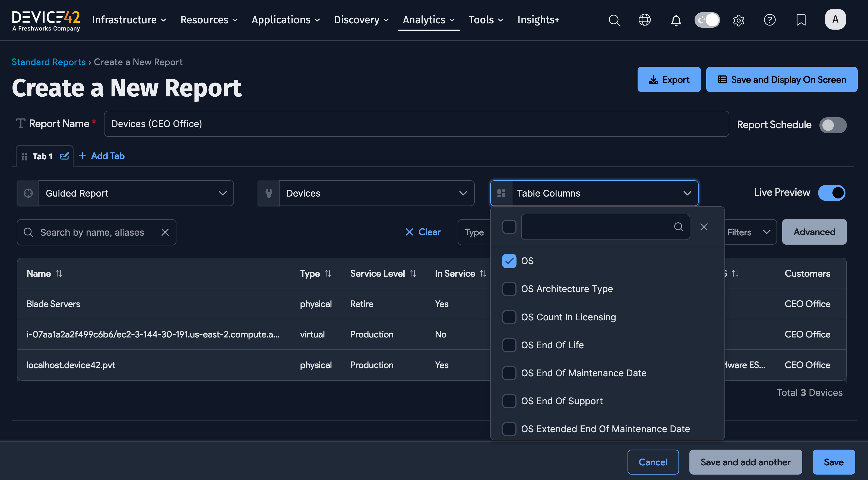The image size is (868, 480).
Task: Click the global search magnifier icon
Action: click(x=614, y=20)
